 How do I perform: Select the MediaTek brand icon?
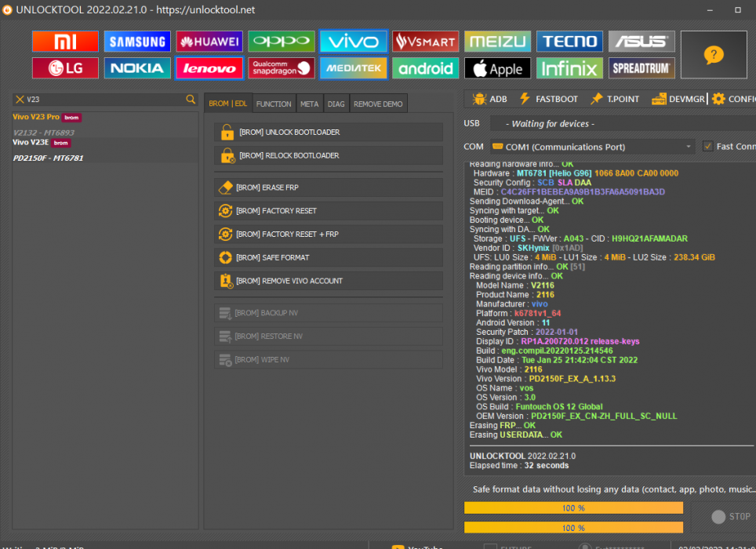pos(354,68)
